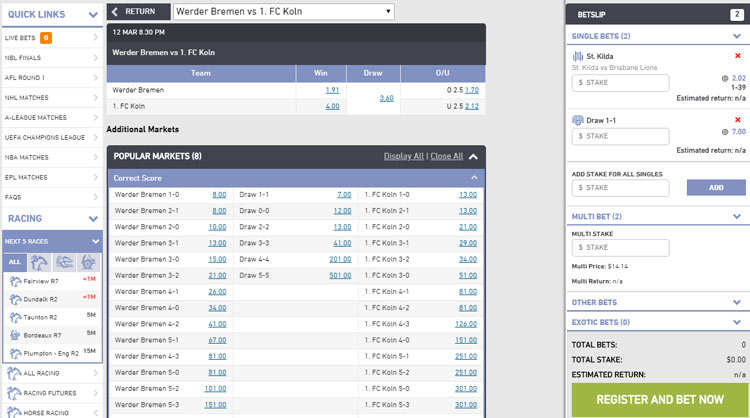Select Werder Bremen 5-3 odds 151.00
This screenshot has width=750, height=418.
click(215, 405)
